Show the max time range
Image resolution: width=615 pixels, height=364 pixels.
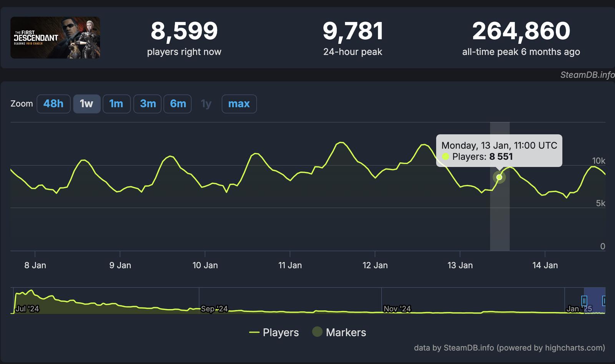pyautogui.click(x=239, y=104)
